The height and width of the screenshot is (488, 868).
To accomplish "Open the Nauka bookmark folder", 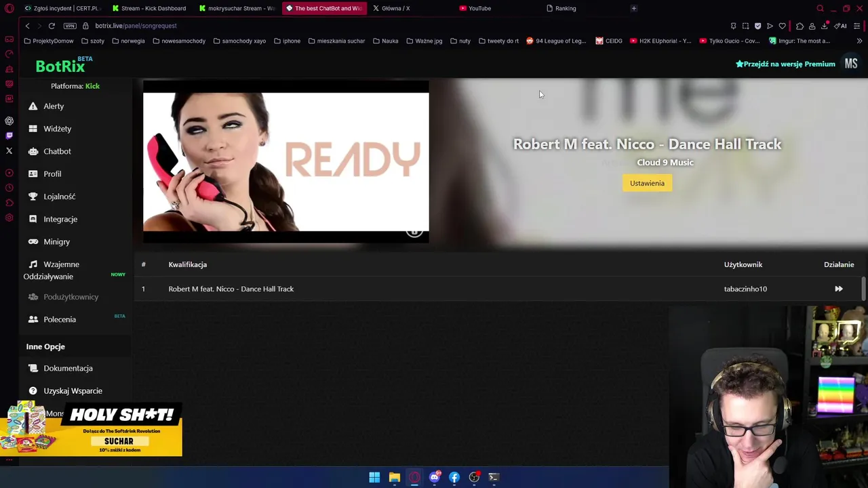I will (385, 41).
